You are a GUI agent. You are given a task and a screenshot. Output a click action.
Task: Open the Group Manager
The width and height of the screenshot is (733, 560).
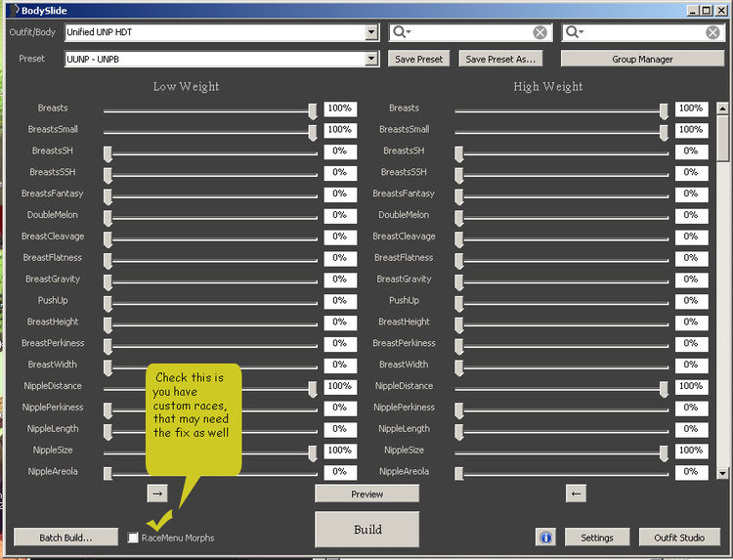pos(642,59)
